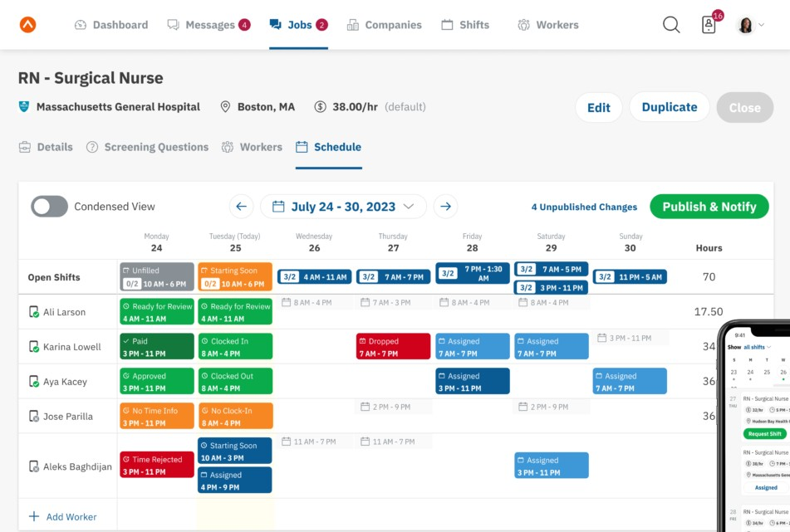Click the plus icon beside Add Worker
Viewport: 790px width, 532px height.
(x=34, y=516)
